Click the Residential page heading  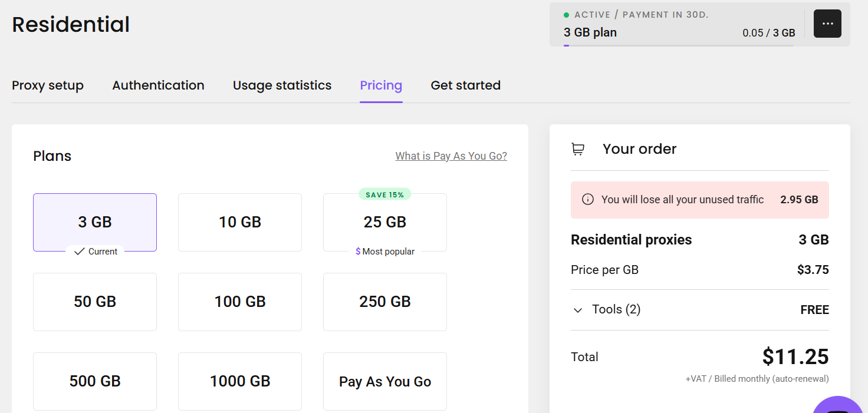click(71, 25)
